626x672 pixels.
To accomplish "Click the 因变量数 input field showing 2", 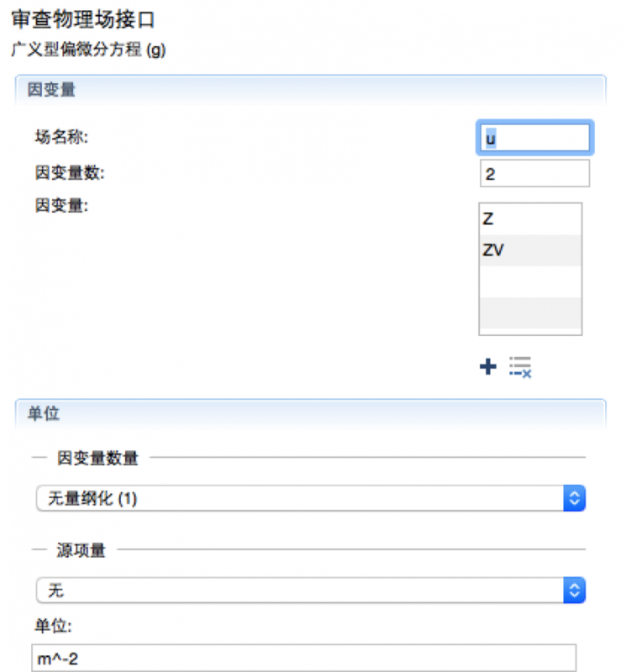I will 534,174.
